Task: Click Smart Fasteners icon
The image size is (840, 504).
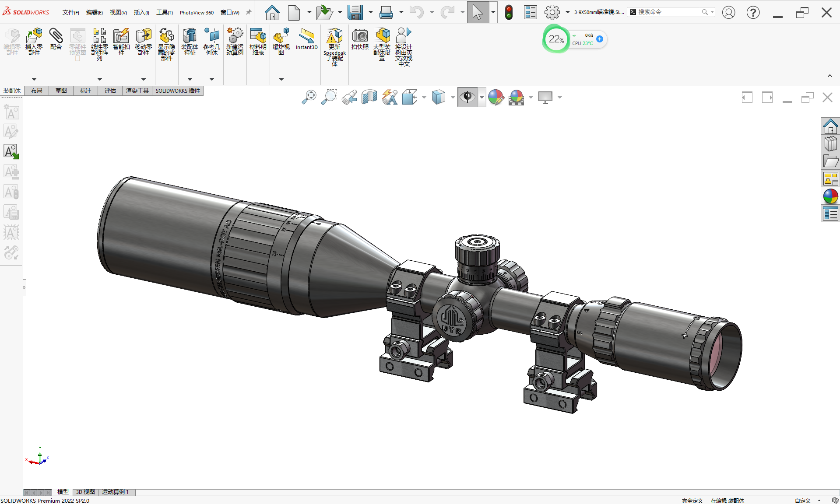Action: 121,42
